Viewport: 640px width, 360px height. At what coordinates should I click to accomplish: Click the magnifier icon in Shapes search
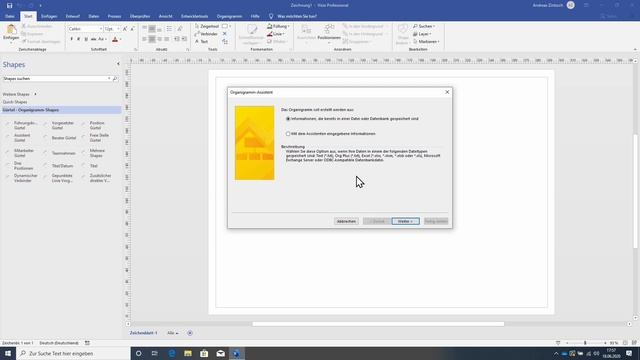[x=115, y=78]
